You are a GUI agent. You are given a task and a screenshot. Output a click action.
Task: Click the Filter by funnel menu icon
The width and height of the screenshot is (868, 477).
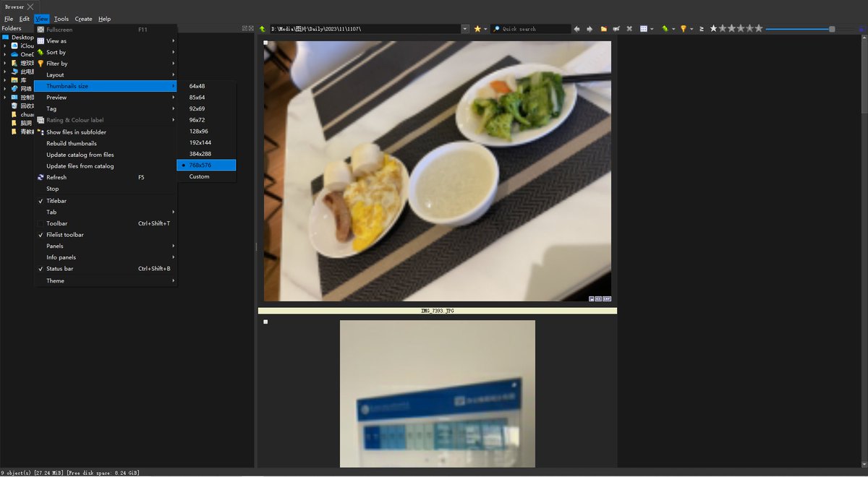tap(41, 64)
